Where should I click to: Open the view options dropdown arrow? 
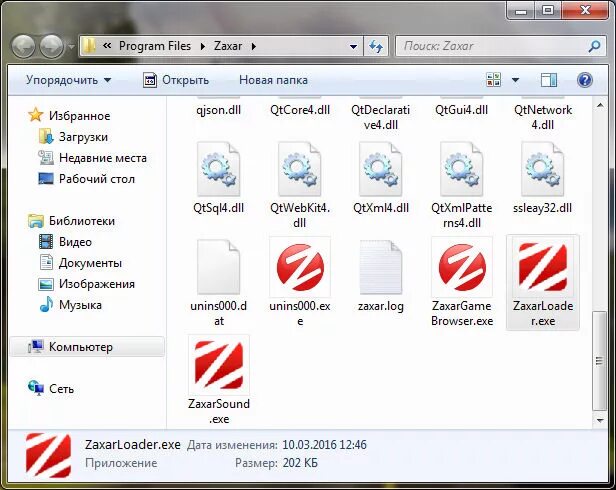[515, 80]
